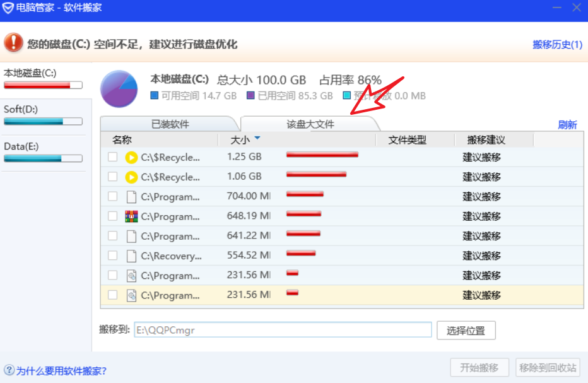
Task: Click the yellow play icon of 1.25 GB file
Action: pyautogui.click(x=131, y=157)
